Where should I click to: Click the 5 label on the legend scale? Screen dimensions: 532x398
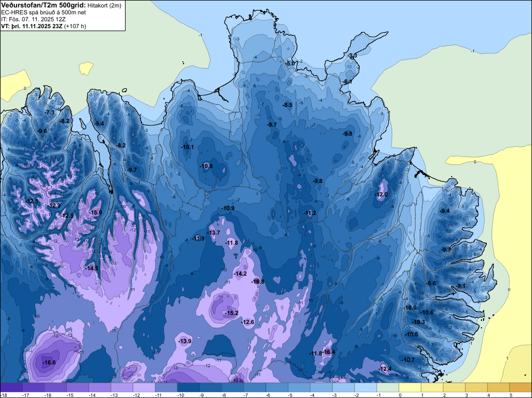click(511, 395)
